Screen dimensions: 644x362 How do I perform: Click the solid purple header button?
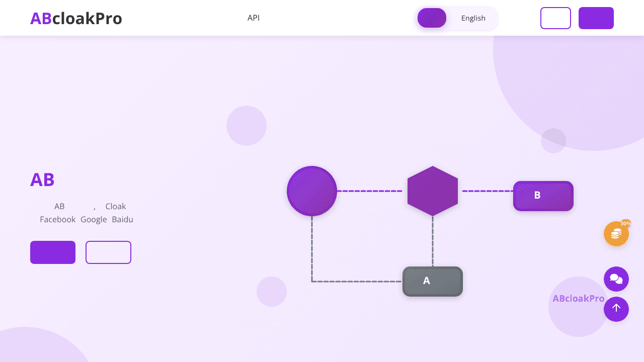[596, 18]
